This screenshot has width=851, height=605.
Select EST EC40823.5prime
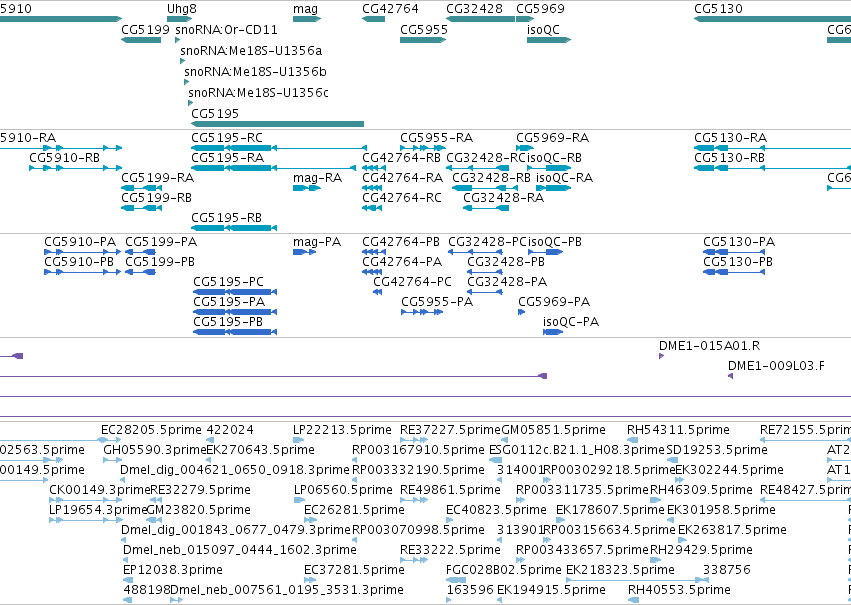pos(496,510)
